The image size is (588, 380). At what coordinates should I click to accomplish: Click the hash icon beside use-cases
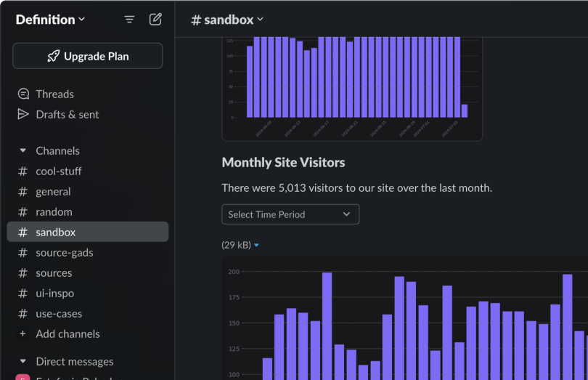point(23,314)
